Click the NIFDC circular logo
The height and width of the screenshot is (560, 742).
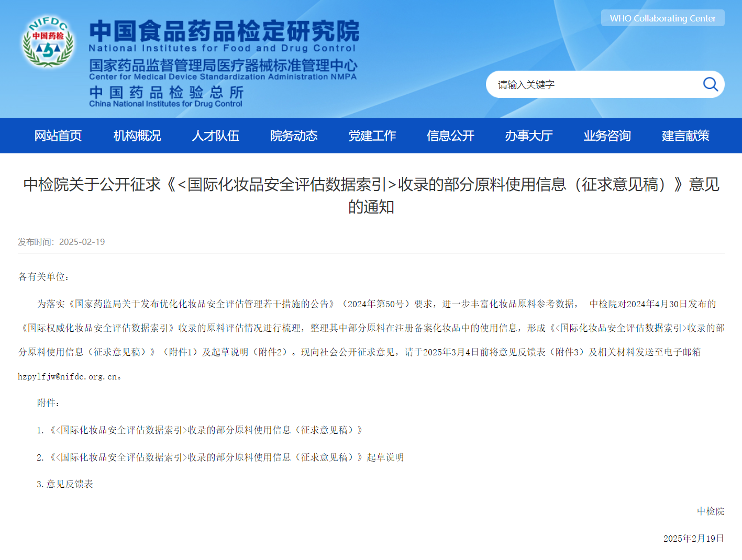pos(48,42)
